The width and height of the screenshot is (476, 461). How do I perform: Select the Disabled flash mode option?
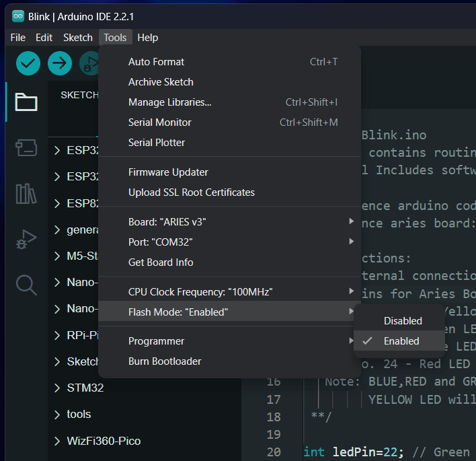[x=399, y=321]
